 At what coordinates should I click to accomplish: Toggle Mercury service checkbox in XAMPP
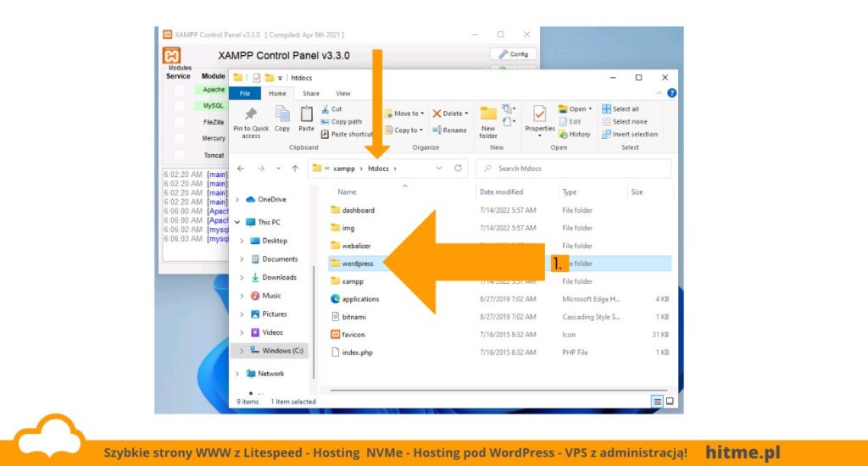[180, 138]
